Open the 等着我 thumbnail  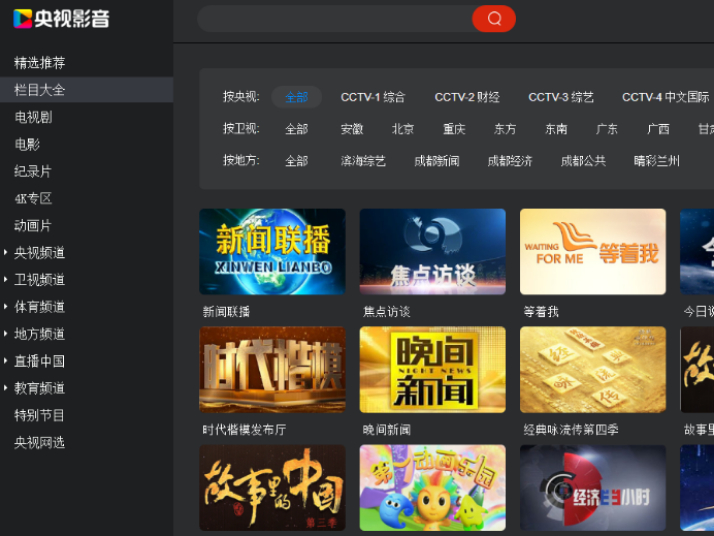click(593, 251)
